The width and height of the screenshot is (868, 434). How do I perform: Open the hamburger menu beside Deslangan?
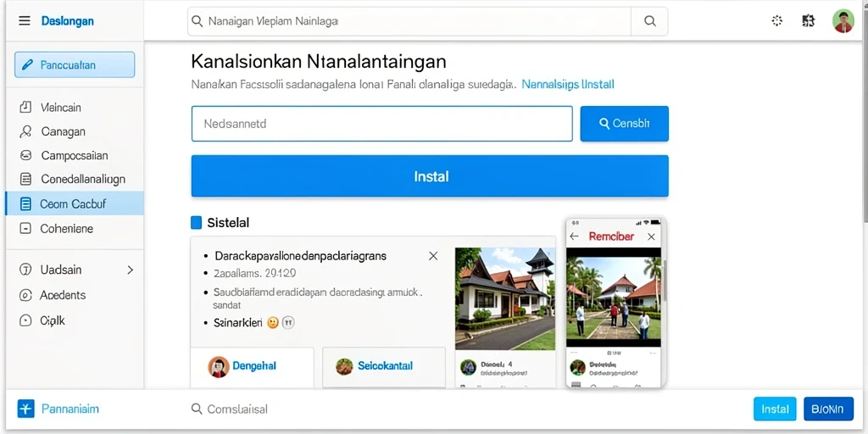click(25, 21)
